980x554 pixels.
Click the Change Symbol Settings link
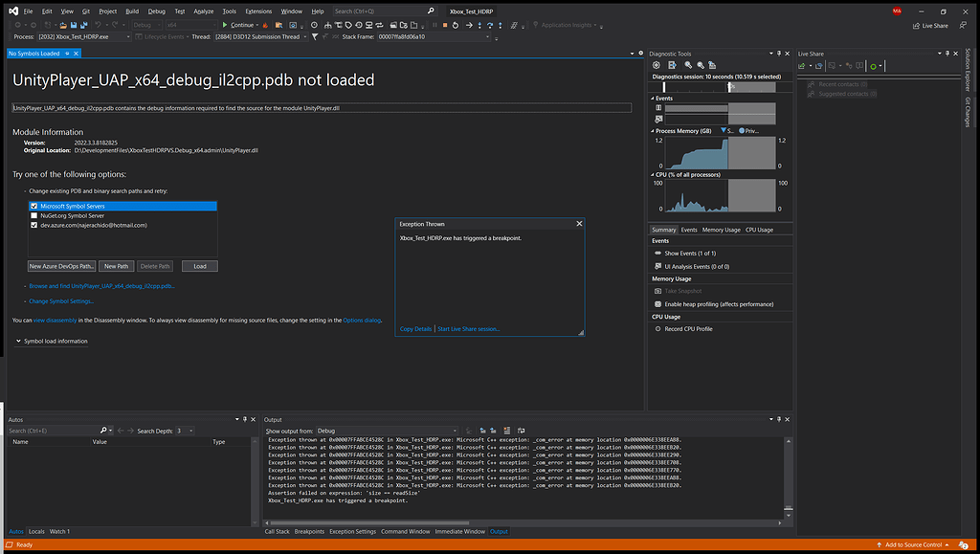60,301
